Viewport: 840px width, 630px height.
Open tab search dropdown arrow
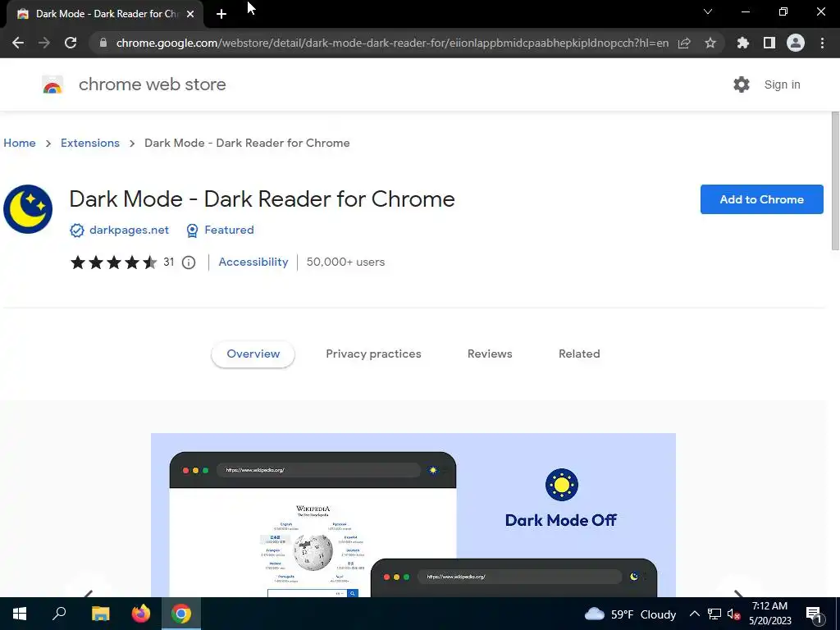(x=708, y=11)
